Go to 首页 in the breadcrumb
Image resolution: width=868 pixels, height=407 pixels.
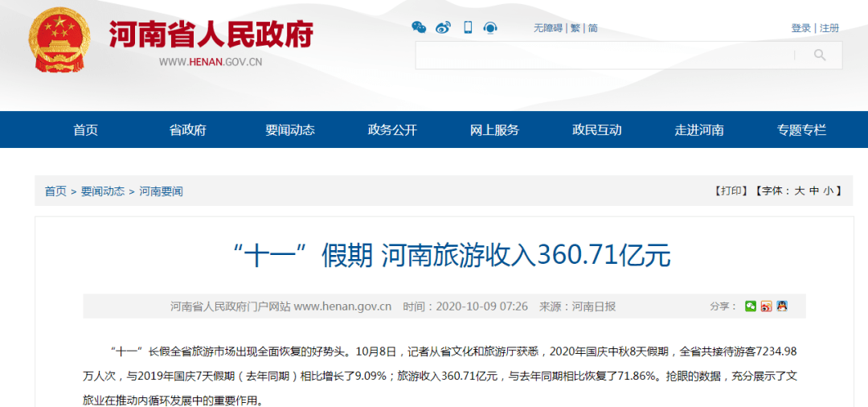(x=55, y=191)
